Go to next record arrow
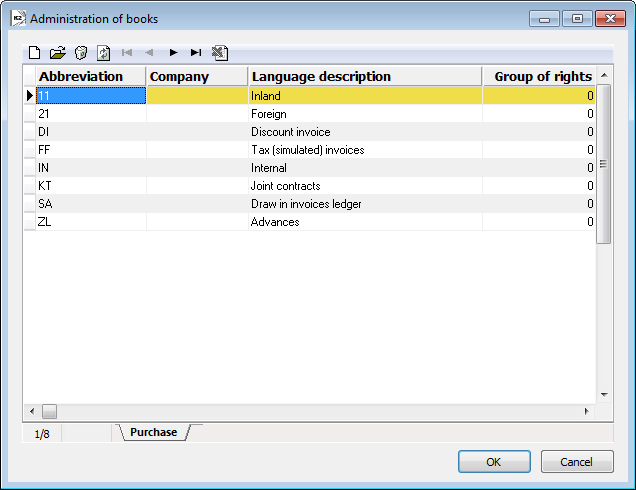636x490 pixels. tap(174, 52)
